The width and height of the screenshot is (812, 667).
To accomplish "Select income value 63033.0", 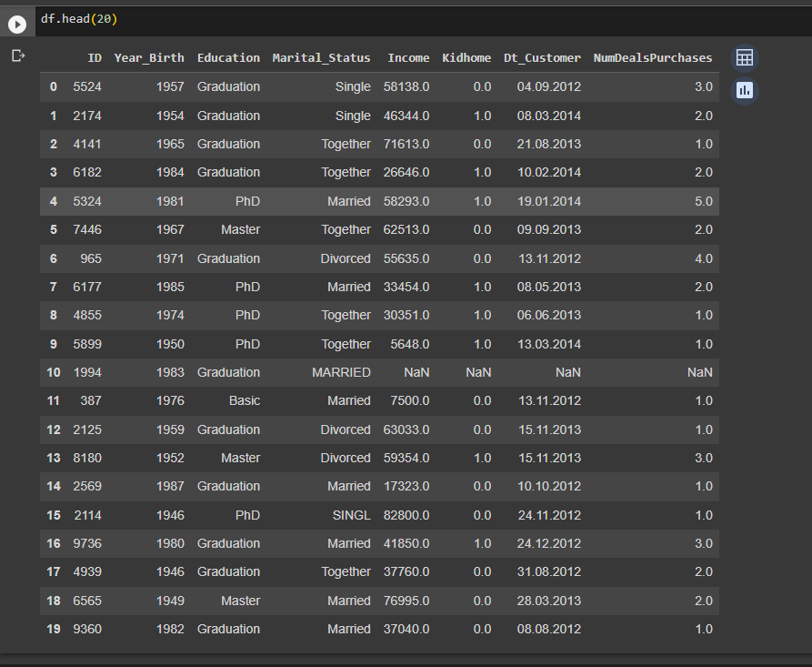I will click(406, 430).
